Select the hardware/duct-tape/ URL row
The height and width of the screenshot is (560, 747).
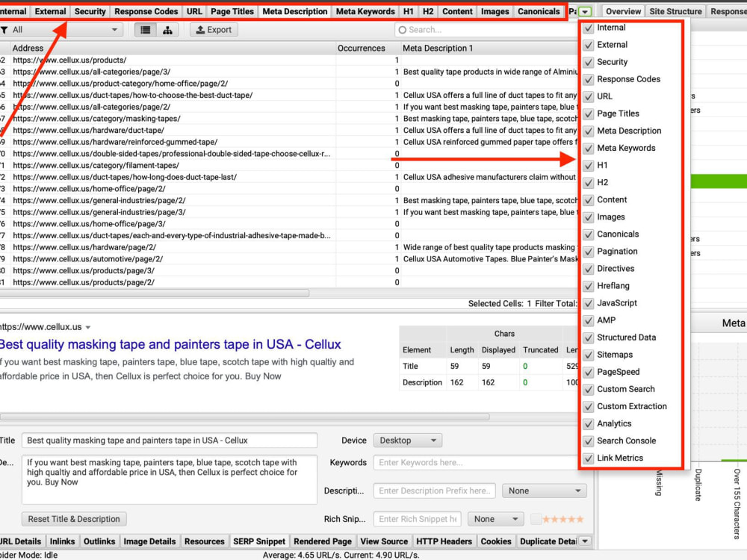[288, 130]
